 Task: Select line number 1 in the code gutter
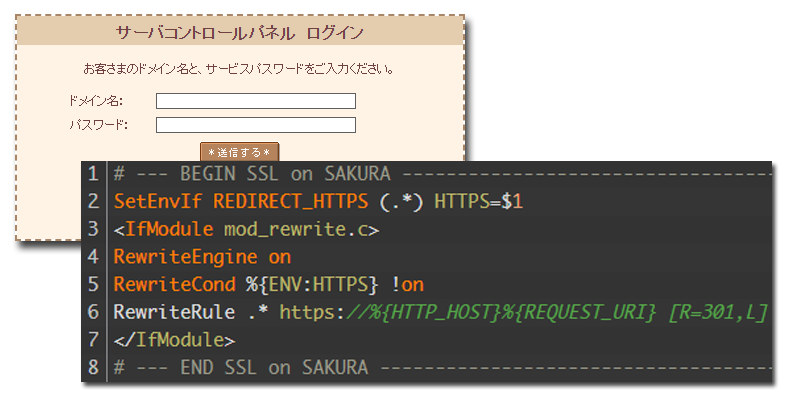point(93,173)
